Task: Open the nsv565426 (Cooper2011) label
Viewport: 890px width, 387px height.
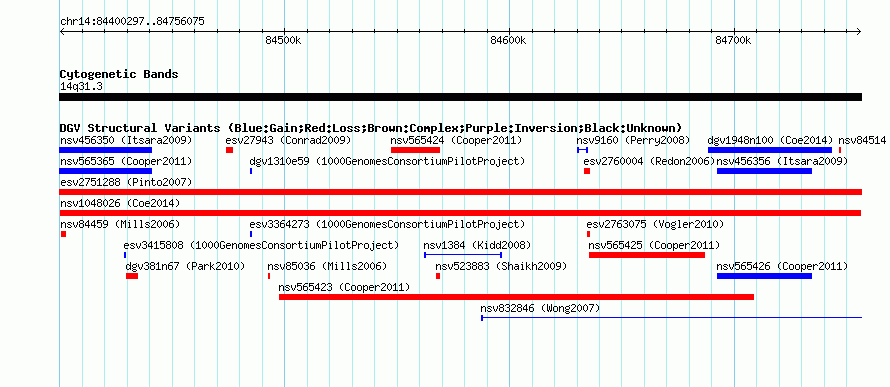Action: 782,266
